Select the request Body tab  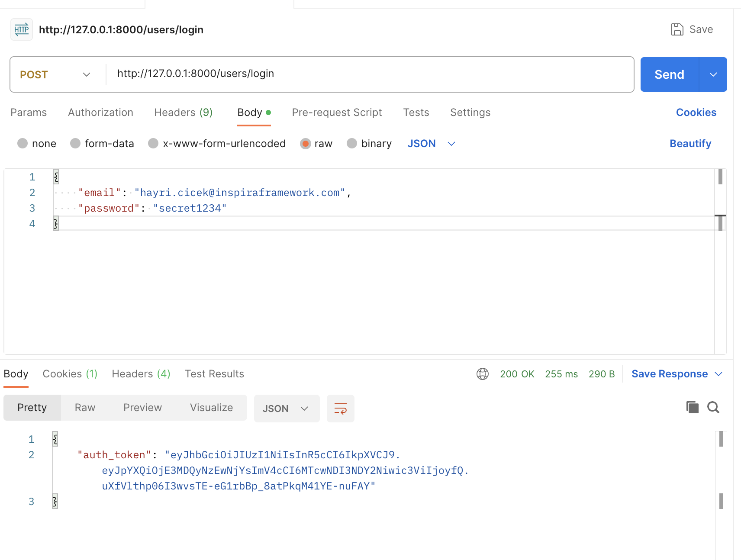[254, 113]
